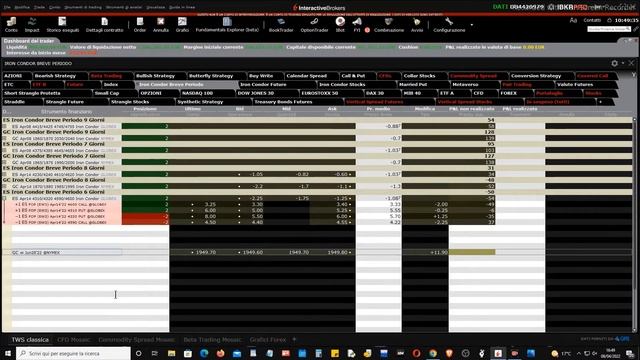Click the Pr. medio column header
The height and width of the screenshot is (360, 640).
[x=378, y=109]
